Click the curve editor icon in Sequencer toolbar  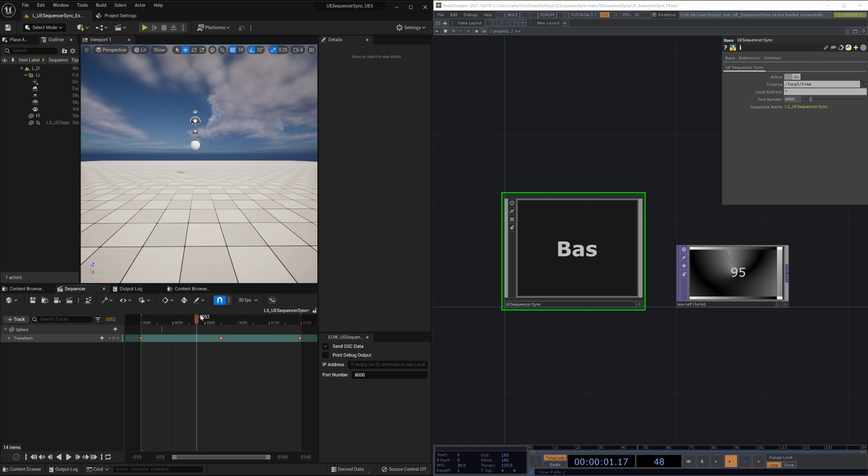[x=272, y=300]
